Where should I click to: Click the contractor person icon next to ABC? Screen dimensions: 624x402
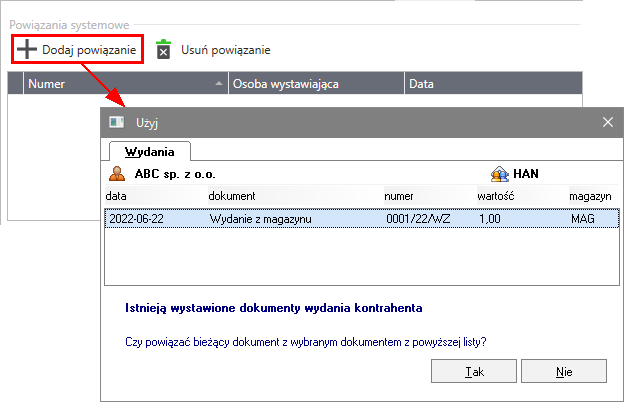117,174
